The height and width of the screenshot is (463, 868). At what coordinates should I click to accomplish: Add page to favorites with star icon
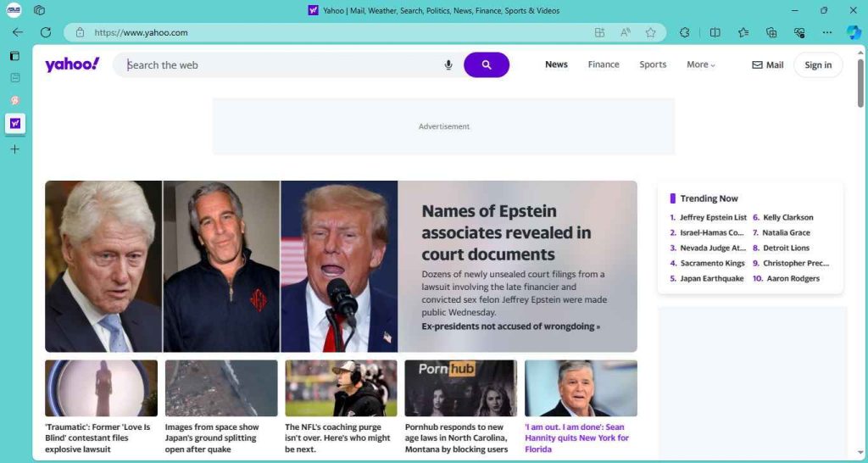650,32
